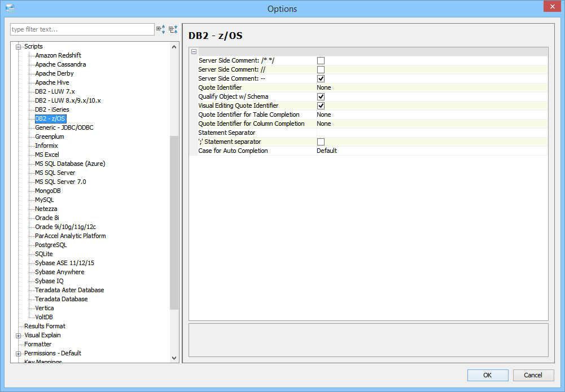
Task: Click tree scrollbar up arrow
Action: 174,47
